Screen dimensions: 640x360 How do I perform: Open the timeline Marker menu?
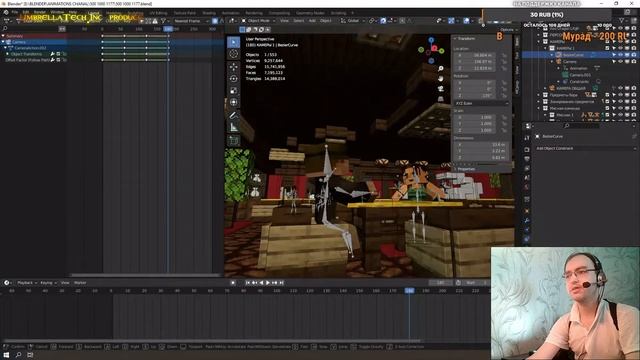point(80,282)
